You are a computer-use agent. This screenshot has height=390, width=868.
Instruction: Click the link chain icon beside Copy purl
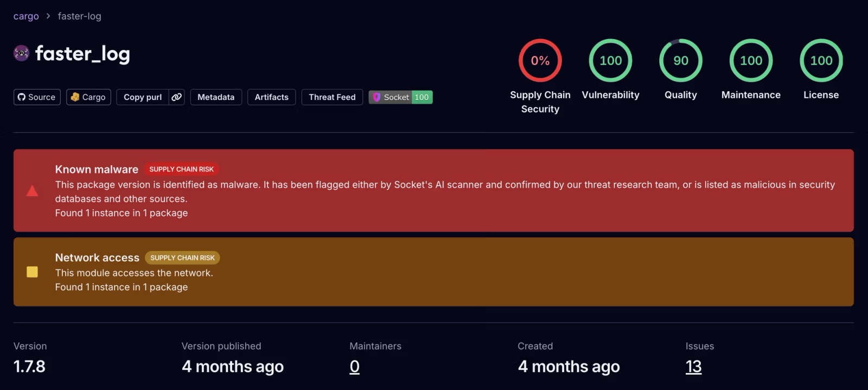click(177, 97)
